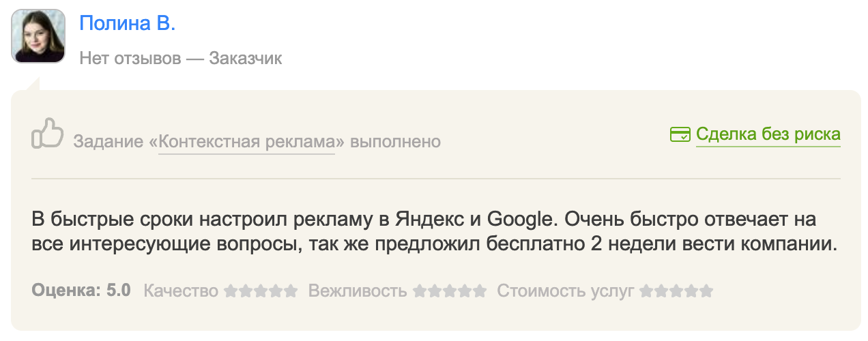This screenshot has width=868, height=341.
Task: Click the Нет отзывов — Заказчик text
Action: tap(181, 59)
